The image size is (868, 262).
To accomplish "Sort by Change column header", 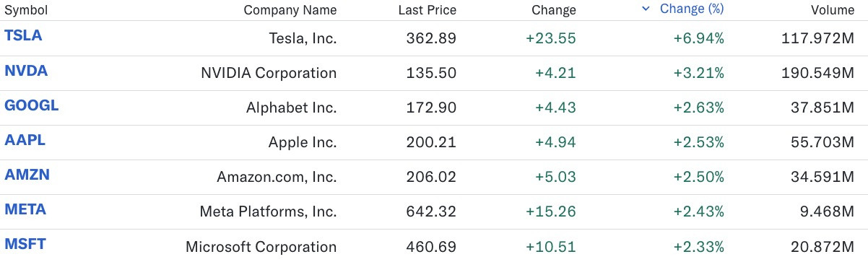I will [554, 10].
